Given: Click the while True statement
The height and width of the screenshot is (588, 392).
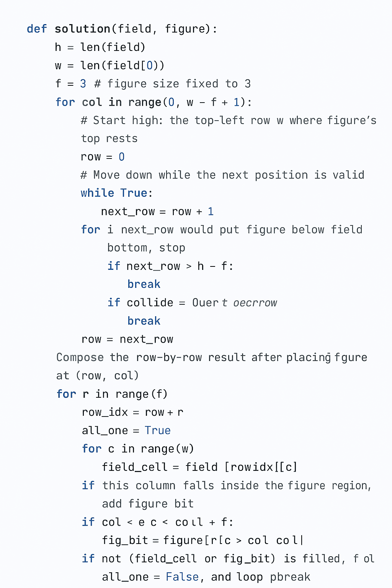Looking at the screenshot, I should pyautogui.click(x=116, y=193).
